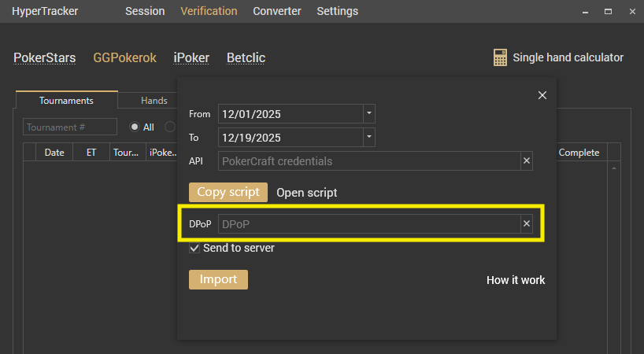Open the Single hand calculator icon

(500, 57)
